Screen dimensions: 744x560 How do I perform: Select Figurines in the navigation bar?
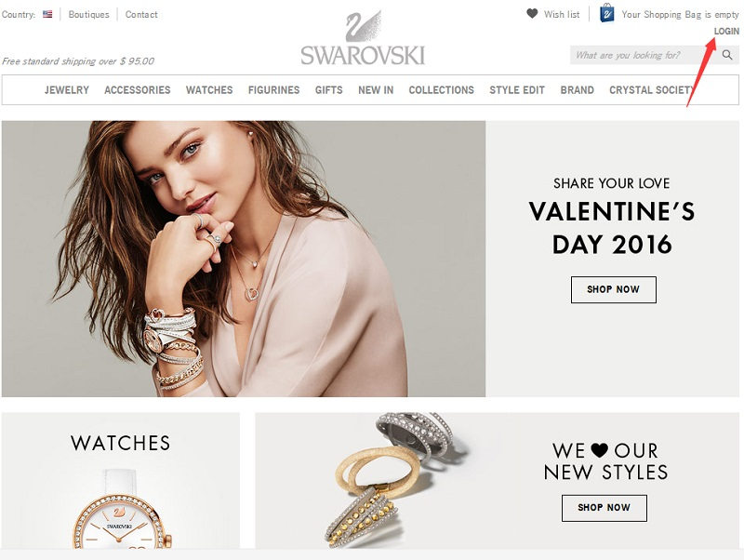(273, 90)
